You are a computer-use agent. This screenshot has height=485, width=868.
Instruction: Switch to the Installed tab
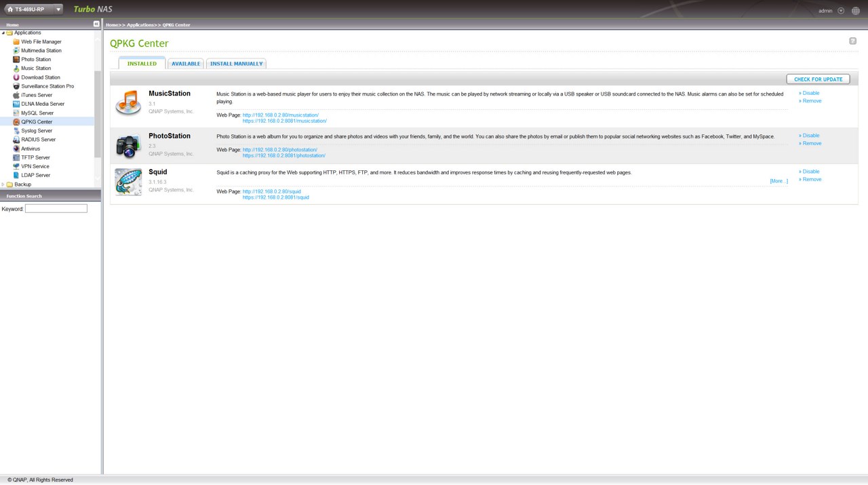(x=142, y=63)
